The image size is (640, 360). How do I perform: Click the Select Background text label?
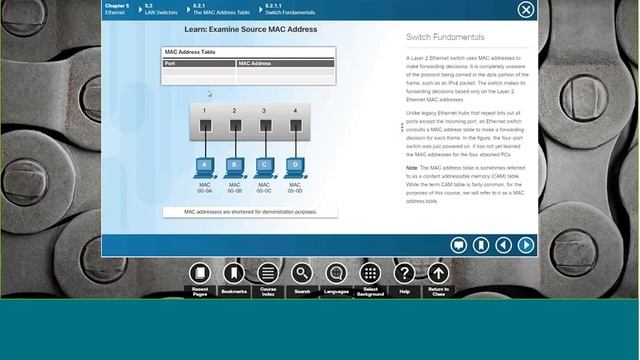[x=370, y=291]
